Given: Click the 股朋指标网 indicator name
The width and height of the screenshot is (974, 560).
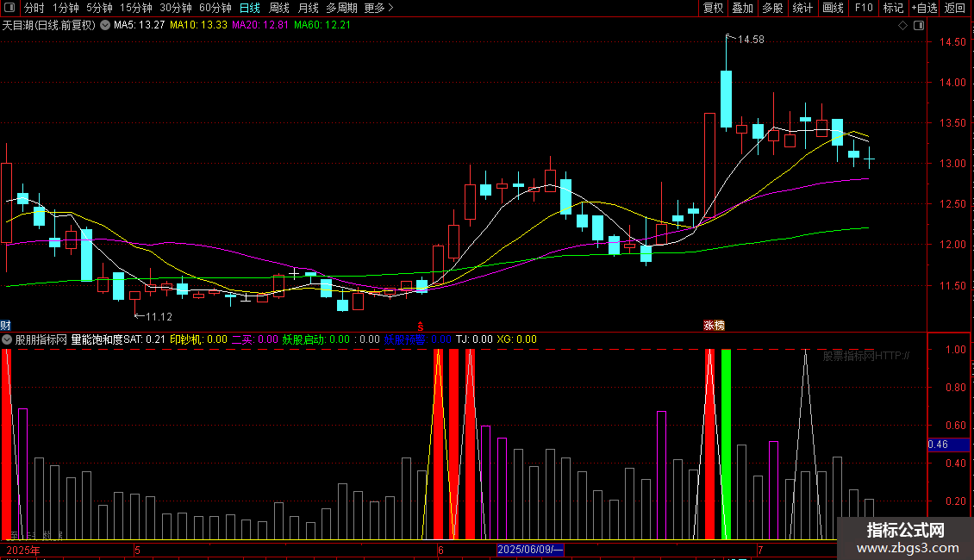Looking at the screenshot, I should pyautogui.click(x=41, y=339).
